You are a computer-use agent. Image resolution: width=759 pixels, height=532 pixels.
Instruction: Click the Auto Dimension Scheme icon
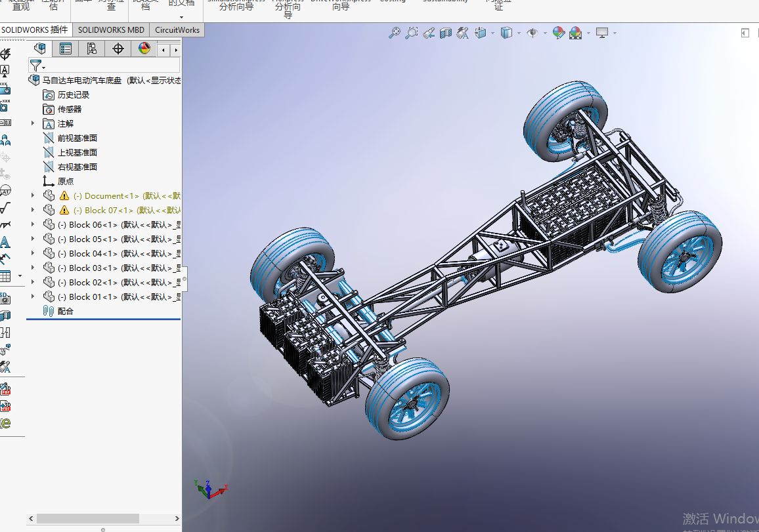click(5, 54)
